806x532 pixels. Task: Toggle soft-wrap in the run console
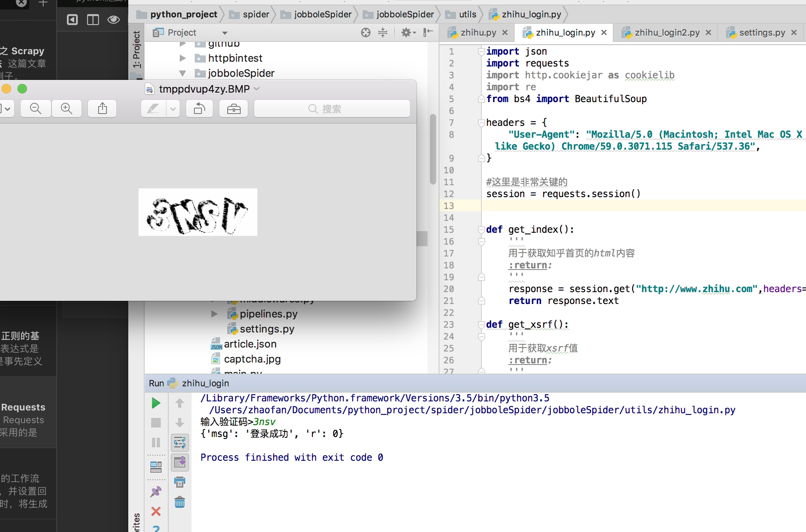(x=180, y=442)
